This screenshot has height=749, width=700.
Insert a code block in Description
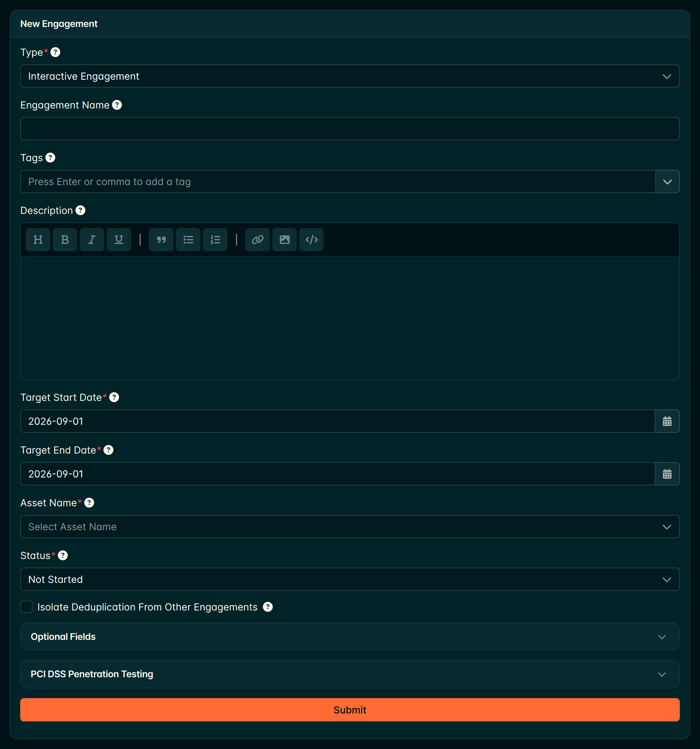311,240
